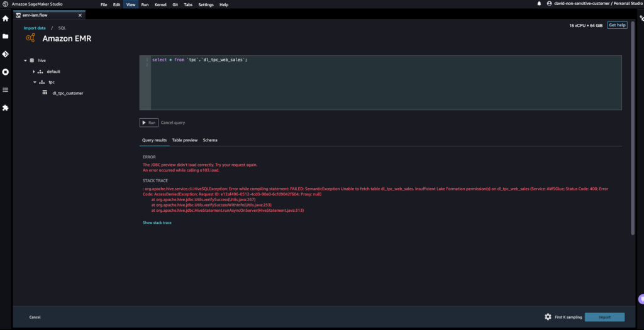The height and width of the screenshot is (330, 644).
Task: Open the Settings menu
Action: coord(206,4)
